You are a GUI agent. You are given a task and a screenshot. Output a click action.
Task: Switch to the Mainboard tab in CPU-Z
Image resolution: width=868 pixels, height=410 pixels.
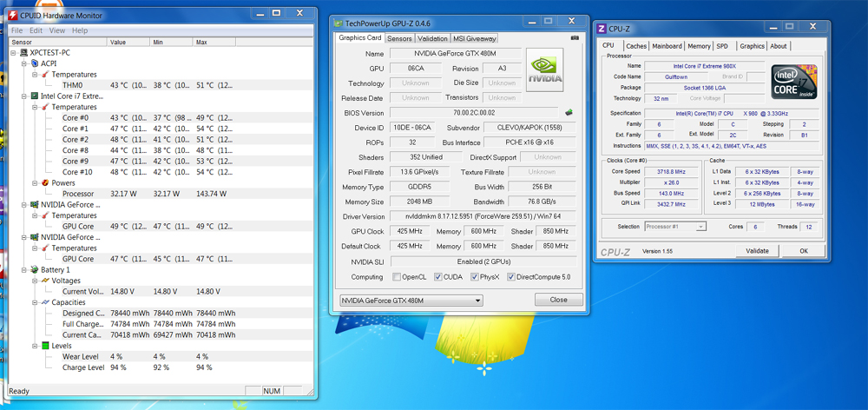pos(667,46)
